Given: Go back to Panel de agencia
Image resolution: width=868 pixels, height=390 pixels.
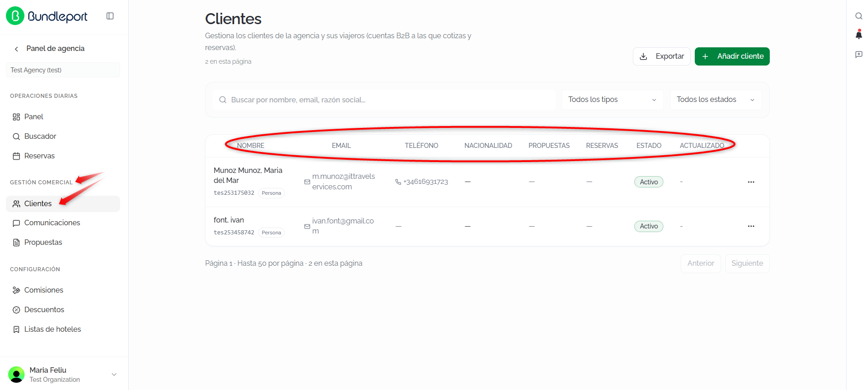Looking at the screenshot, I should [x=55, y=49].
